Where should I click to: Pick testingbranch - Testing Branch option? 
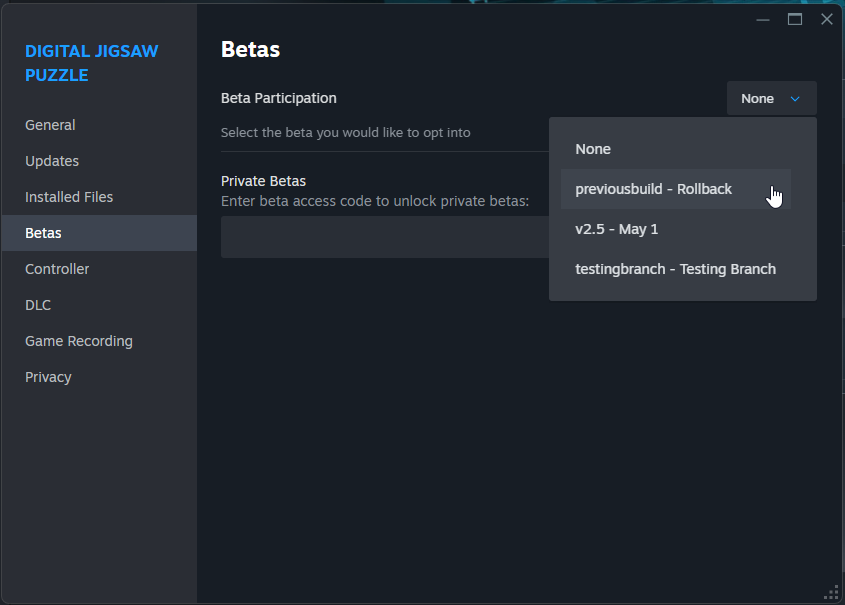coord(676,269)
